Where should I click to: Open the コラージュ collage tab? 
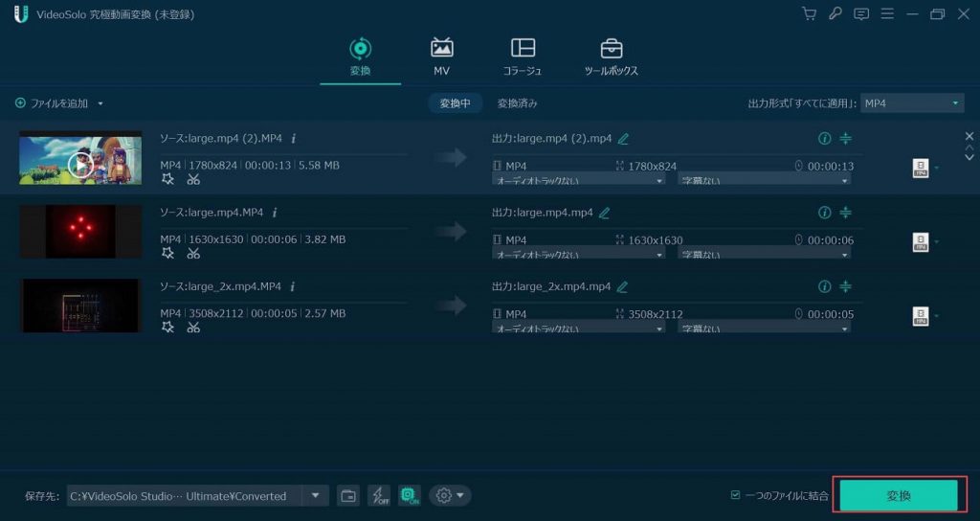click(523, 57)
